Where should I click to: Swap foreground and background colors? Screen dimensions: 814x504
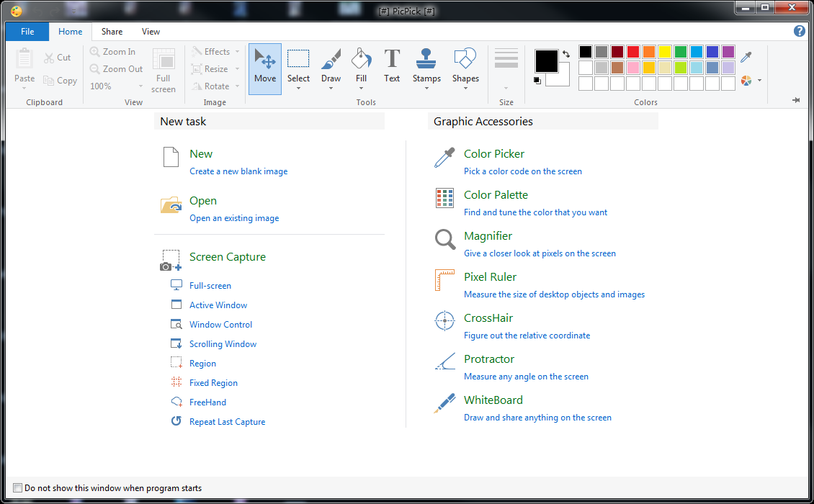point(566,53)
